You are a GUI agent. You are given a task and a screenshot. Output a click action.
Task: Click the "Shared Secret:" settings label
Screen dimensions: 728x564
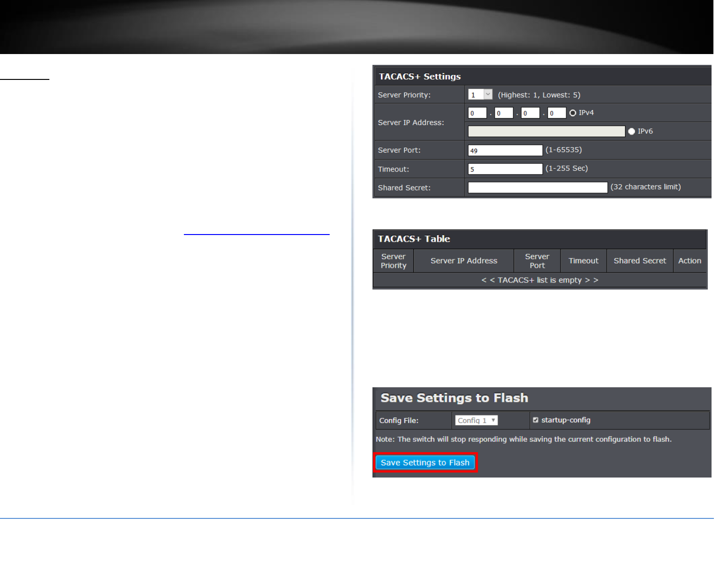click(x=404, y=188)
